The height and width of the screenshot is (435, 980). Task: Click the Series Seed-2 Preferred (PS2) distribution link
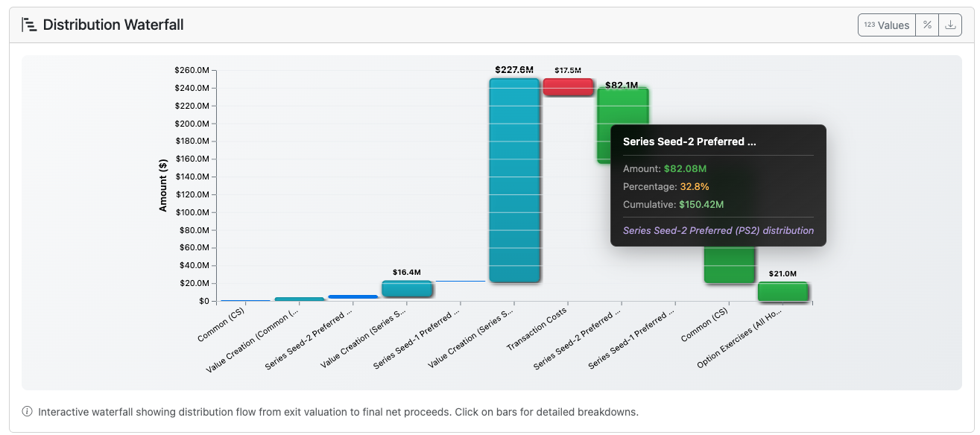point(717,230)
